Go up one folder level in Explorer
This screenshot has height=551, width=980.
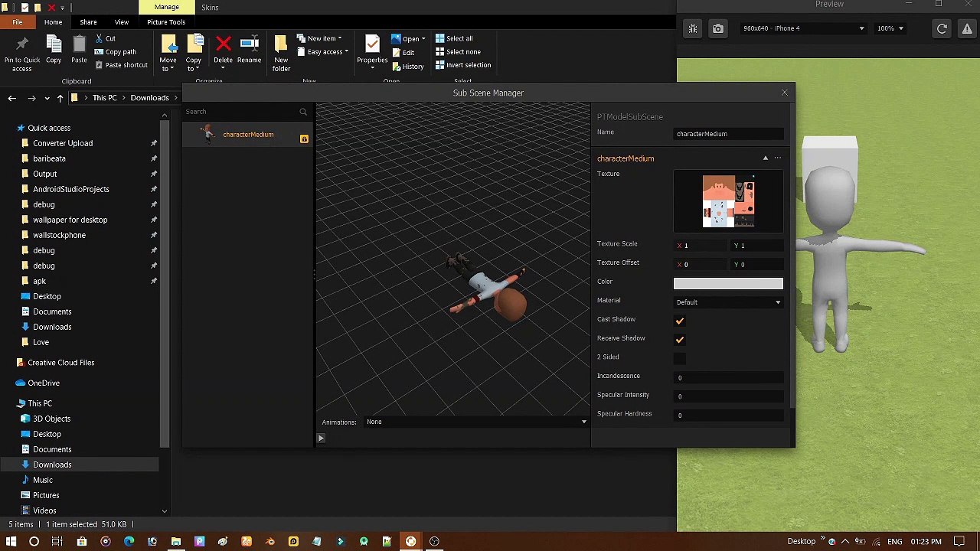point(60,98)
